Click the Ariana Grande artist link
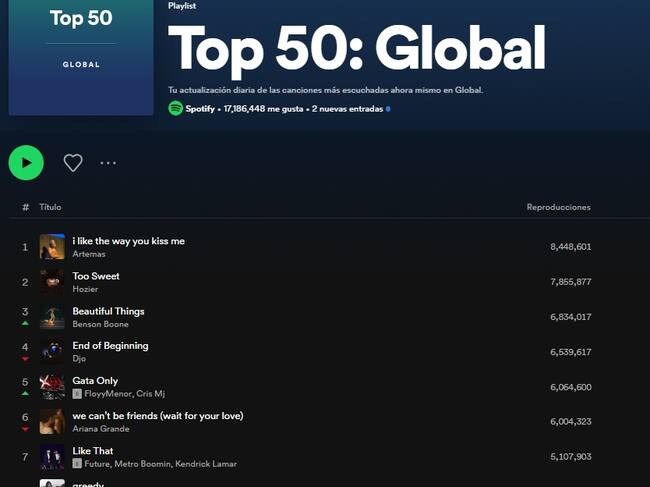The height and width of the screenshot is (487, 650). pos(101,429)
